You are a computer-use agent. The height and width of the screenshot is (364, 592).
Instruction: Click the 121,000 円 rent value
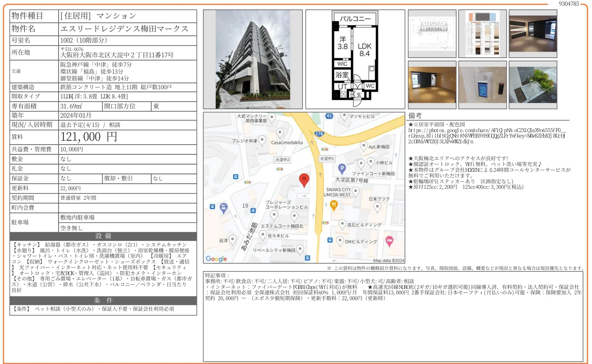(x=89, y=137)
